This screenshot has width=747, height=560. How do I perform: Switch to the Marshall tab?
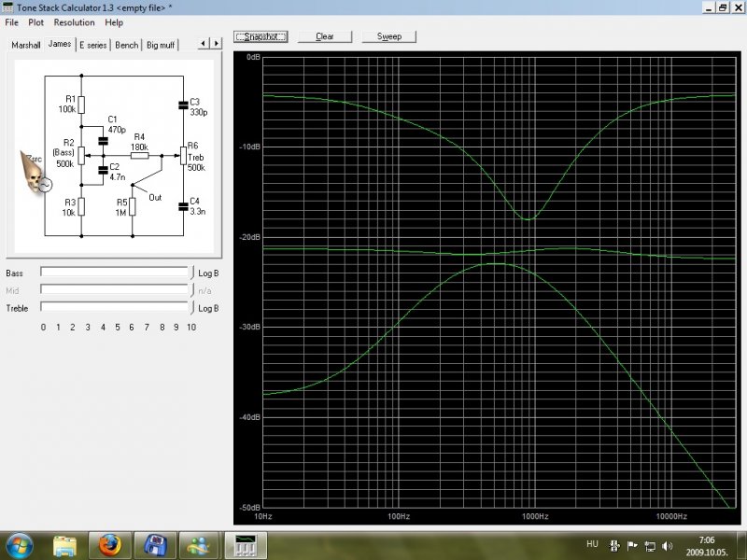tap(26, 45)
